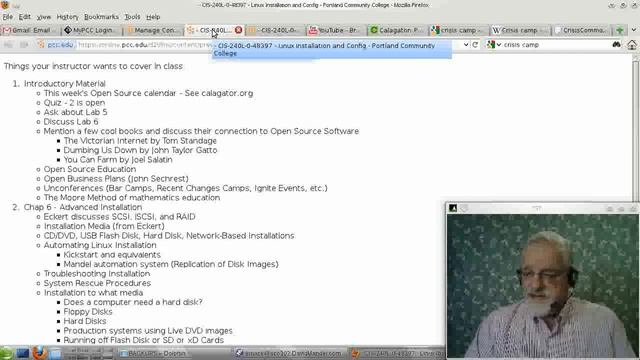Viewport: 640px width, 360px height.
Task: Click the search binoculars icon
Action: point(616,45)
